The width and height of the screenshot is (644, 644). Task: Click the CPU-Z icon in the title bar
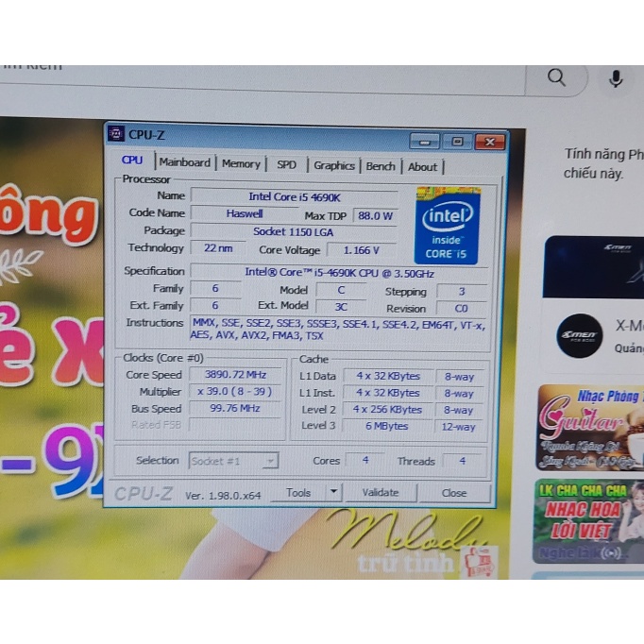tap(116, 134)
